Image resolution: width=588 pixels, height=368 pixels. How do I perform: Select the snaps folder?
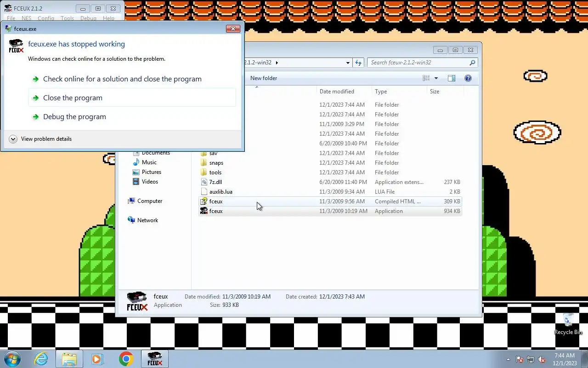[330, 163]
